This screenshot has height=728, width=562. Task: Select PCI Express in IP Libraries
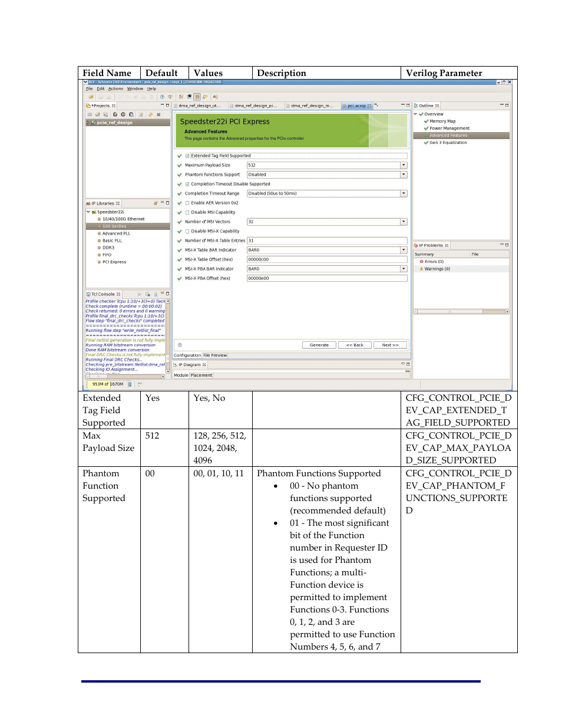[x=114, y=262]
